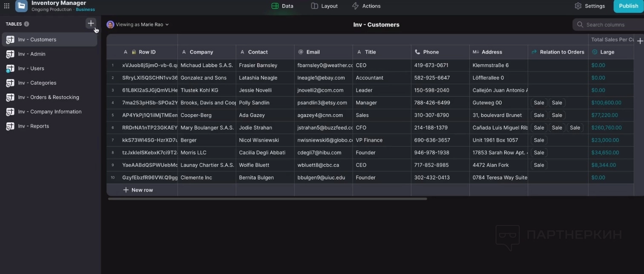644x274 pixels.
Task: Click the Inv - Users table icon
Action: tap(10, 69)
